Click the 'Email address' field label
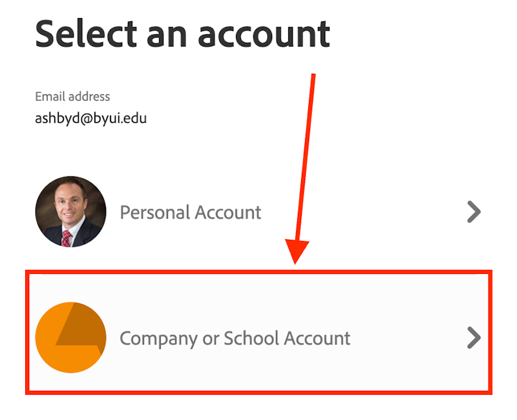This screenshot has height=420, width=517. (72, 97)
